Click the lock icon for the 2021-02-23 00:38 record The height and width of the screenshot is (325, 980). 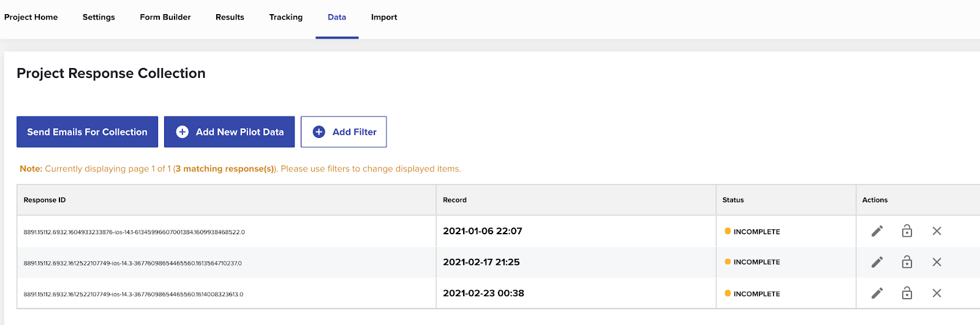(x=907, y=293)
